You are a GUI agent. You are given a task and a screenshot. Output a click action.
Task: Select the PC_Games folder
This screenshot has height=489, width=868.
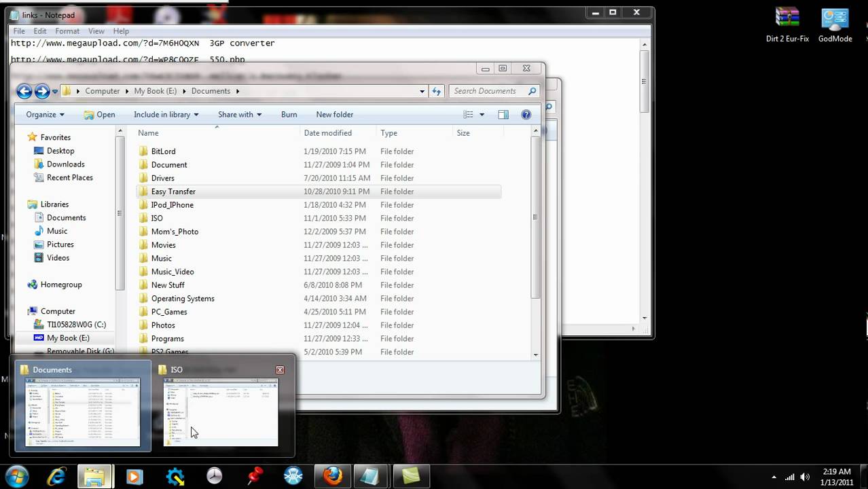click(169, 312)
